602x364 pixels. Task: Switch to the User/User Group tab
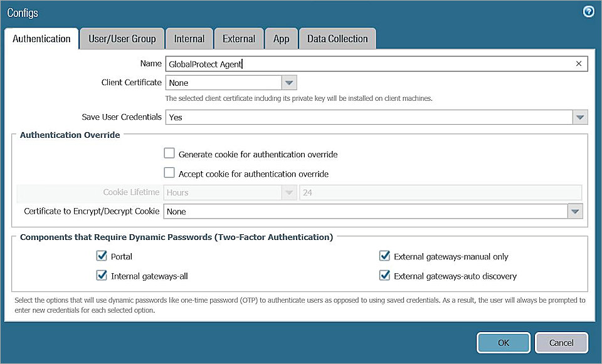point(121,38)
